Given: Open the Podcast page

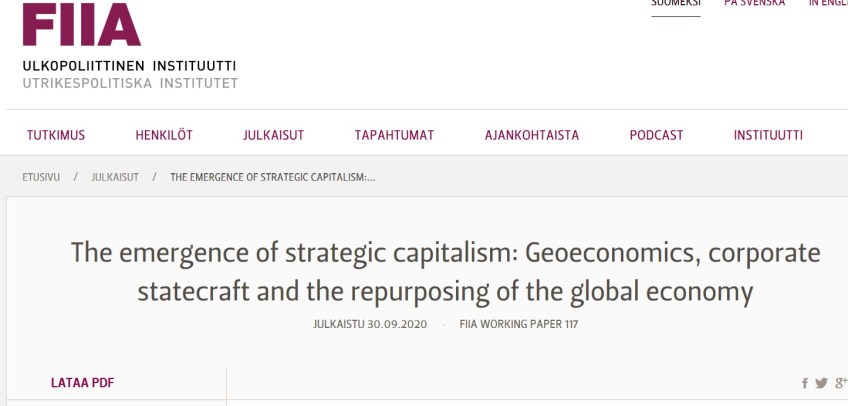Looking at the screenshot, I should pos(656,136).
